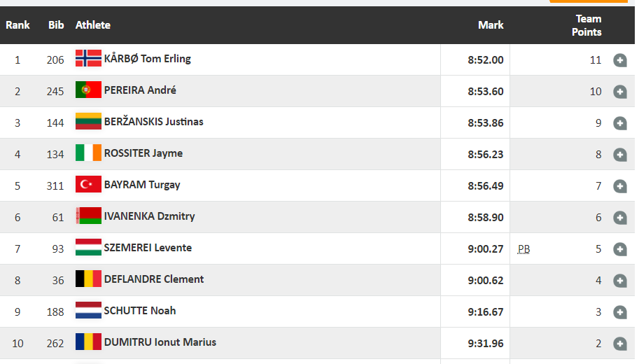This screenshot has width=639, height=364.
Task: Sort by the Mark column header
Action: 491,25
